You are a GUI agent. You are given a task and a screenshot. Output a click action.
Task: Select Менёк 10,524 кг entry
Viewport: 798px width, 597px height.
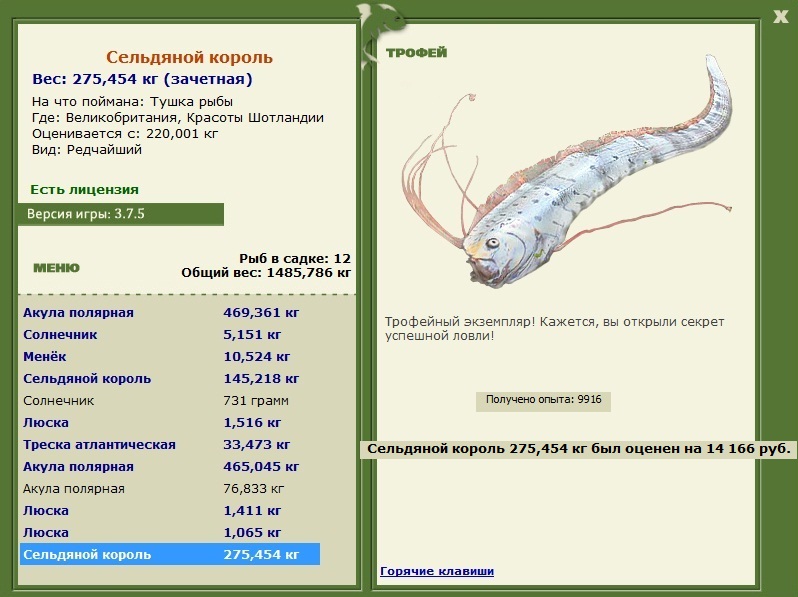click(170, 356)
